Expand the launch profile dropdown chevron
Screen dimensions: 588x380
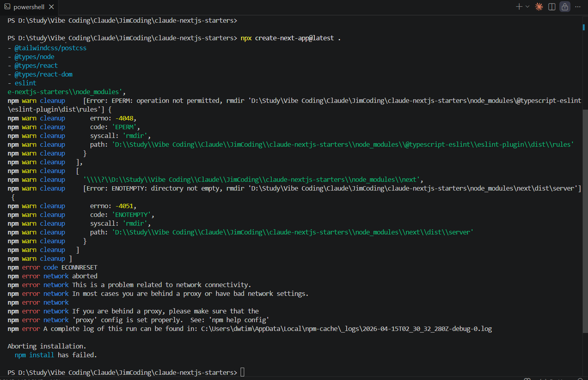coord(527,7)
